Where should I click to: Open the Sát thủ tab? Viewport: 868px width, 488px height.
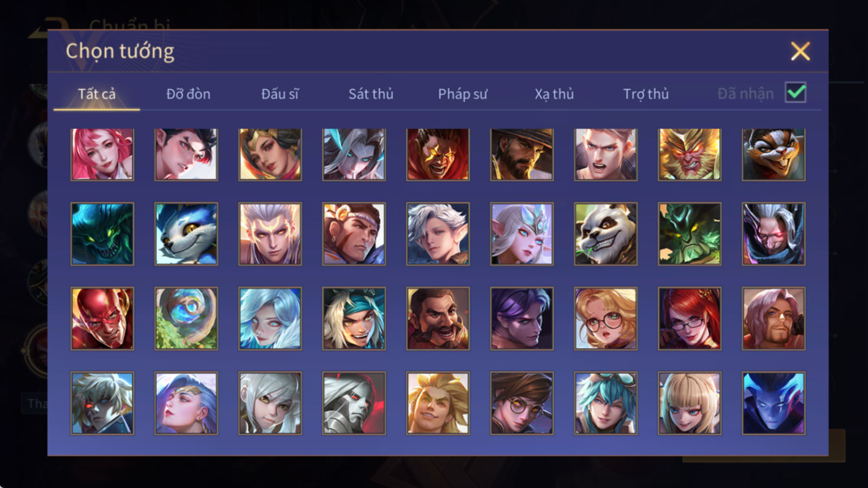[371, 94]
